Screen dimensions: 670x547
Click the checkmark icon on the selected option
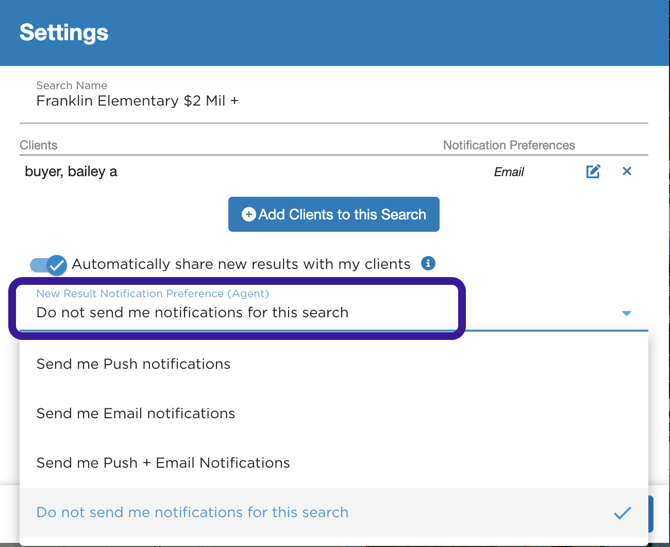point(622,513)
